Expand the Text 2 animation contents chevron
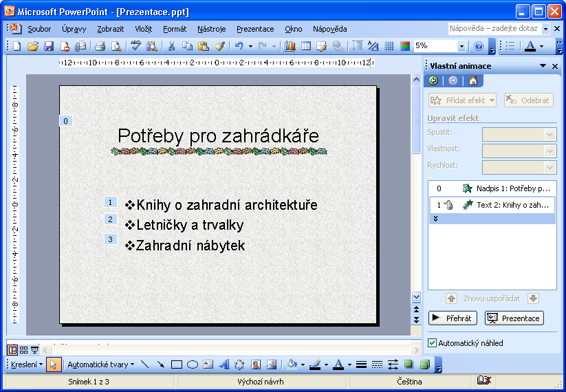This screenshot has width=566, height=392. (435, 219)
